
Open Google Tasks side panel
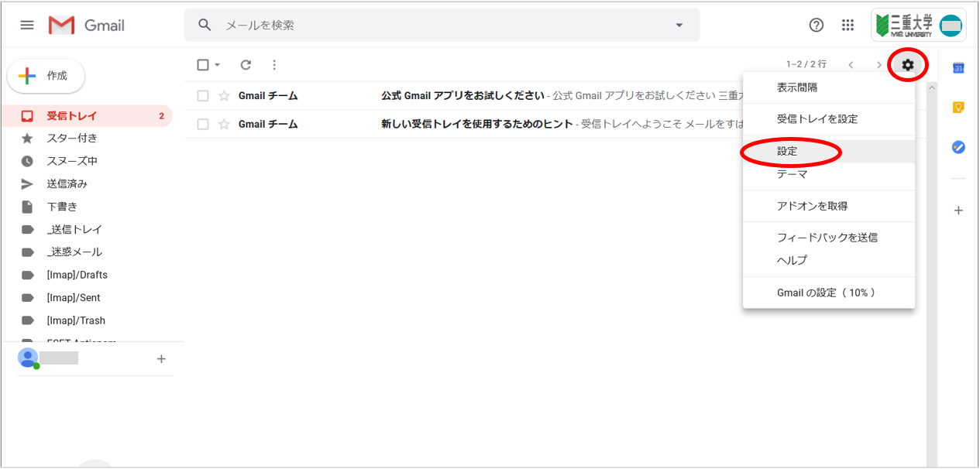[x=958, y=146]
